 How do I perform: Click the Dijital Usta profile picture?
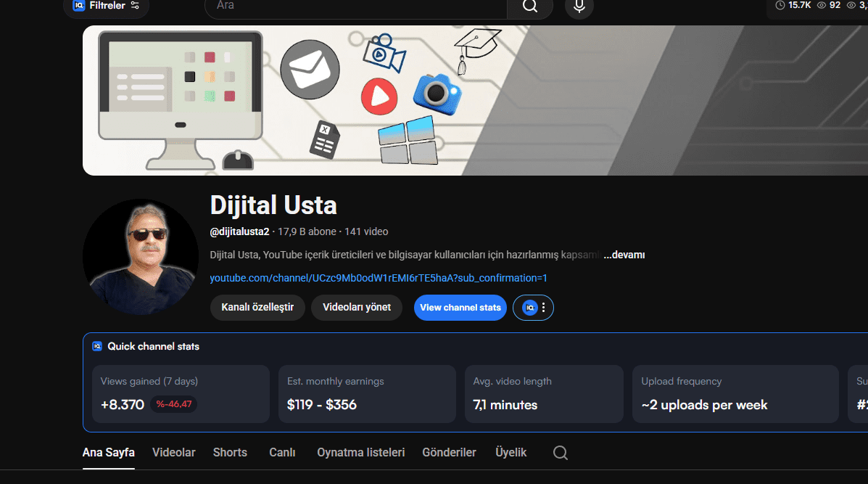coord(140,256)
